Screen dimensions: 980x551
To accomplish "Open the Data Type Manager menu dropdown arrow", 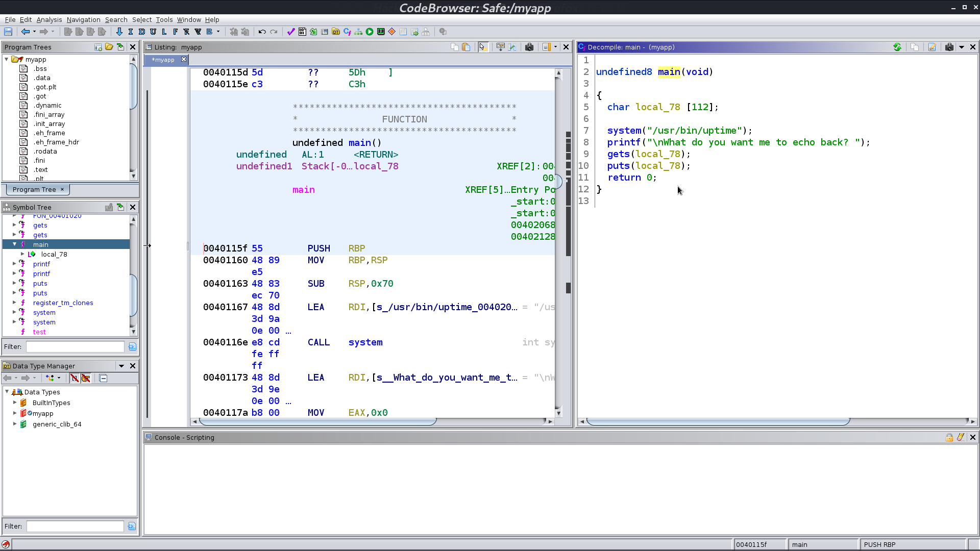I will tap(121, 366).
